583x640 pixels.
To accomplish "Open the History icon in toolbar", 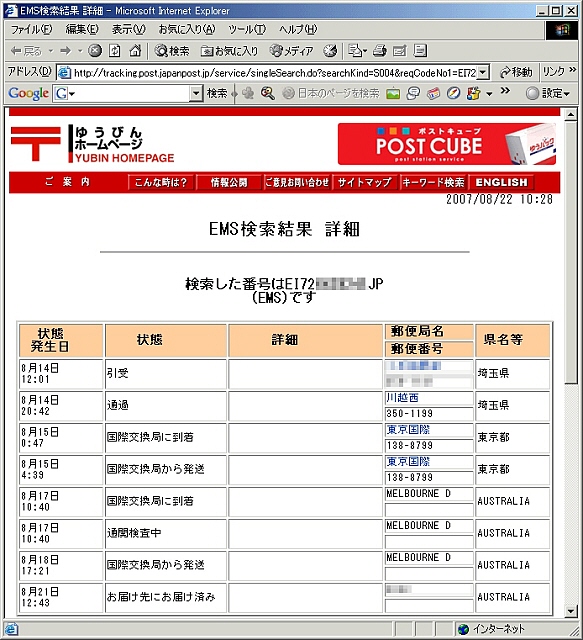I will 330,51.
